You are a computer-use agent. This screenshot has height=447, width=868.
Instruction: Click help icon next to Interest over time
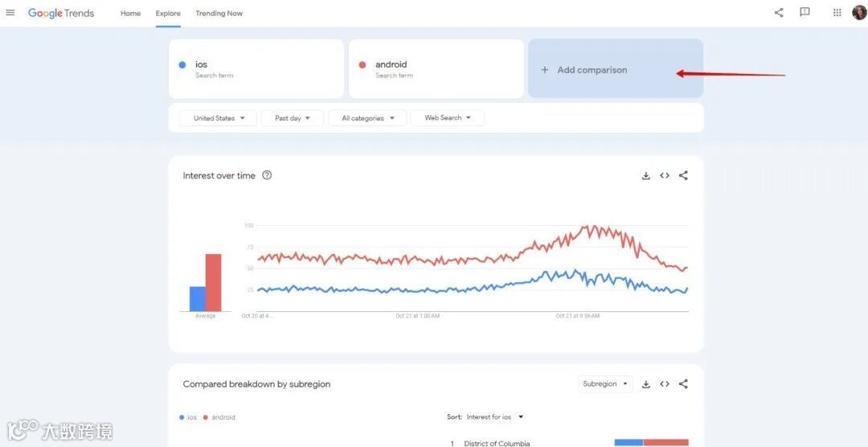[267, 175]
